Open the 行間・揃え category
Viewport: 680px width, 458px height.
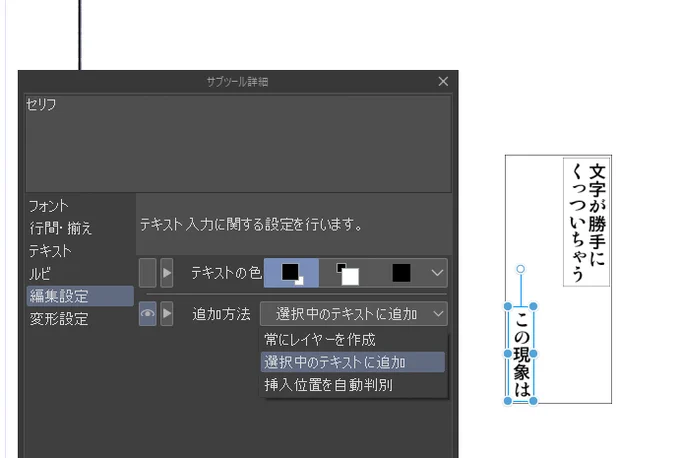(60, 228)
